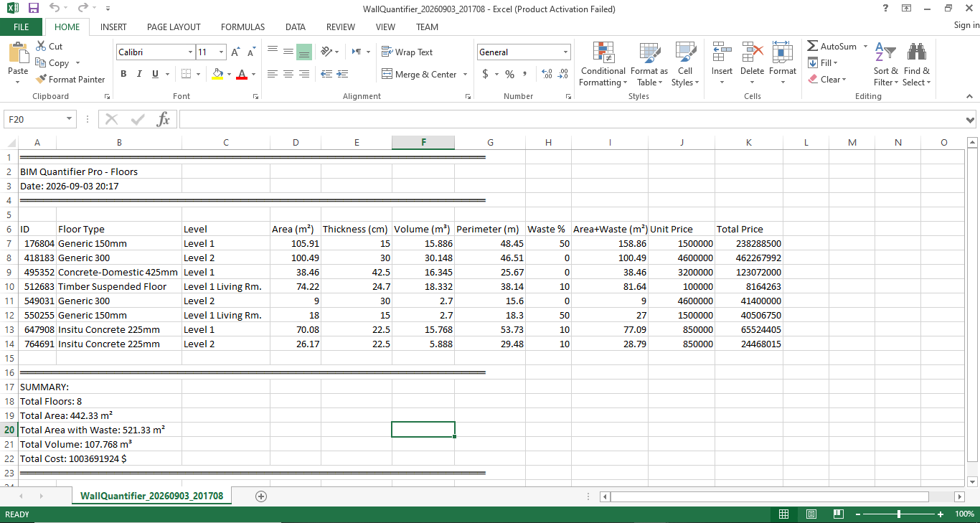The width and height of the screenshot is (980, 523).
Task: Click inside the formula bar input
Action: coord(570,120)
